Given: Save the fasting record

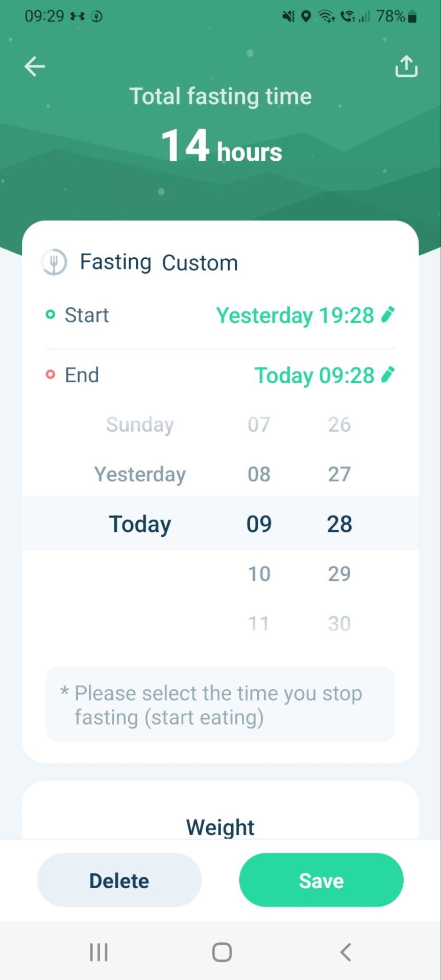Looking at the screenshot, I should [321, 880].
